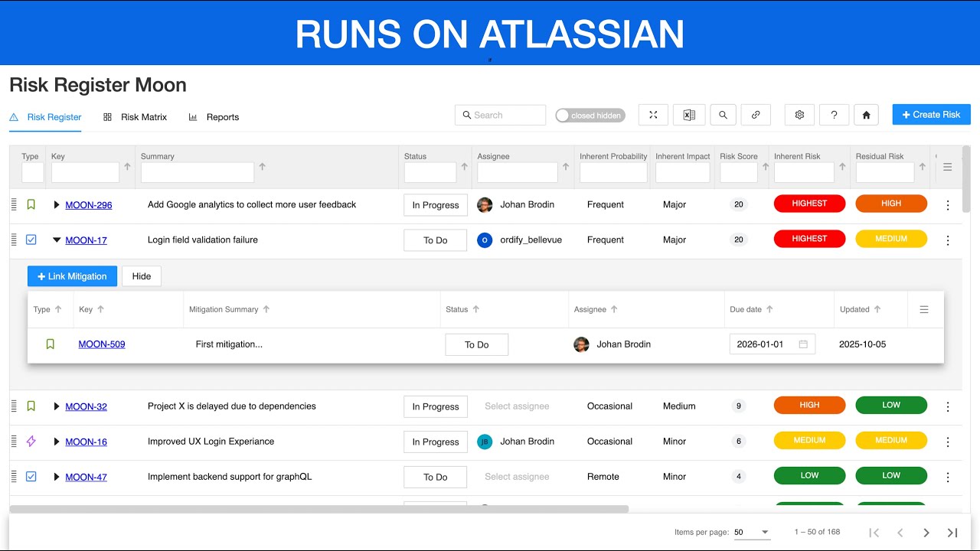Go to previous page of results

(900, 533)
